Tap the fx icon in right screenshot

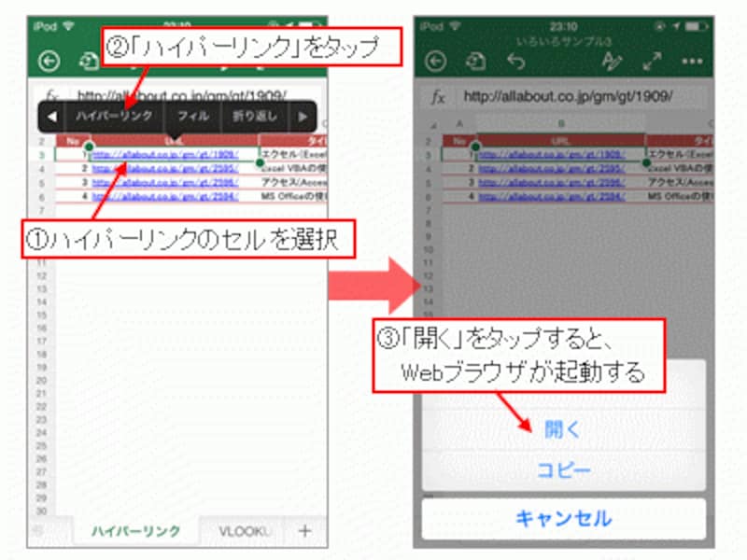click(x=438, y=97)
